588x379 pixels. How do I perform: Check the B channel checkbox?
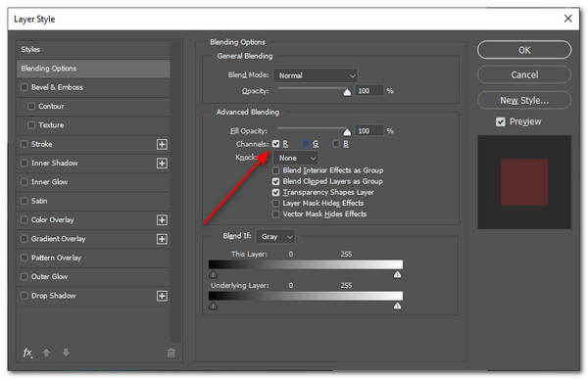[x=336, y=144]
